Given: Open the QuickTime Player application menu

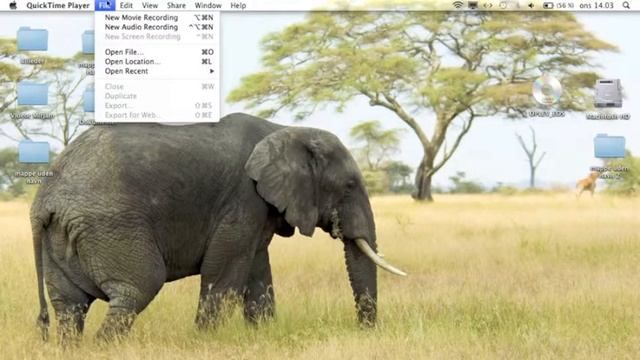Looking at the screenshot, I should [58, 5].
